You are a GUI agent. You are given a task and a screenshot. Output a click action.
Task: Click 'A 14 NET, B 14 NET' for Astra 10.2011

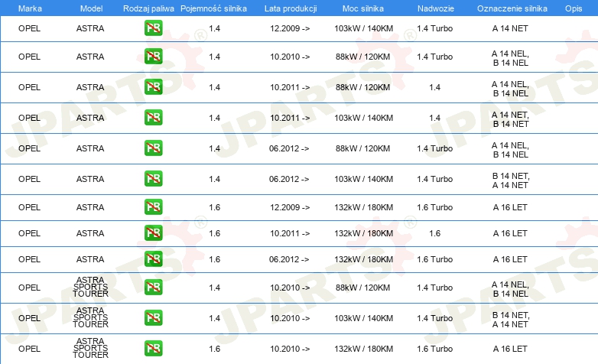[510, 119]
